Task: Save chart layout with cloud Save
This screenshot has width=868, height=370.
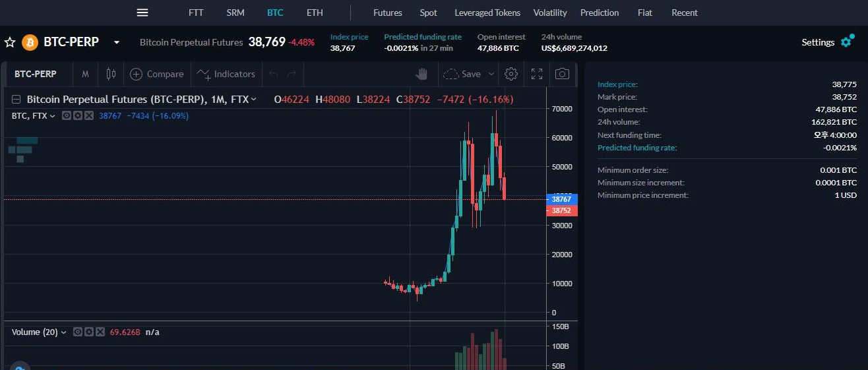Action: coord(462,74)
